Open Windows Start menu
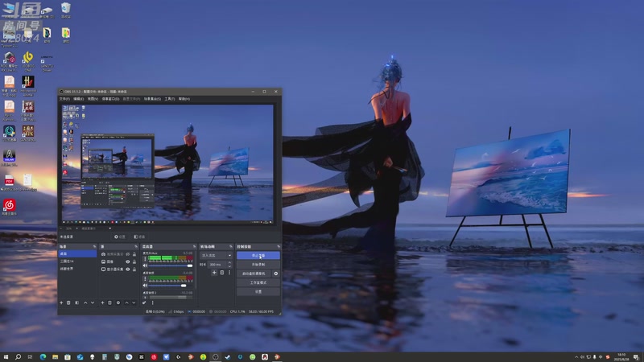644x362 pixels. click(x=6, y=357)
